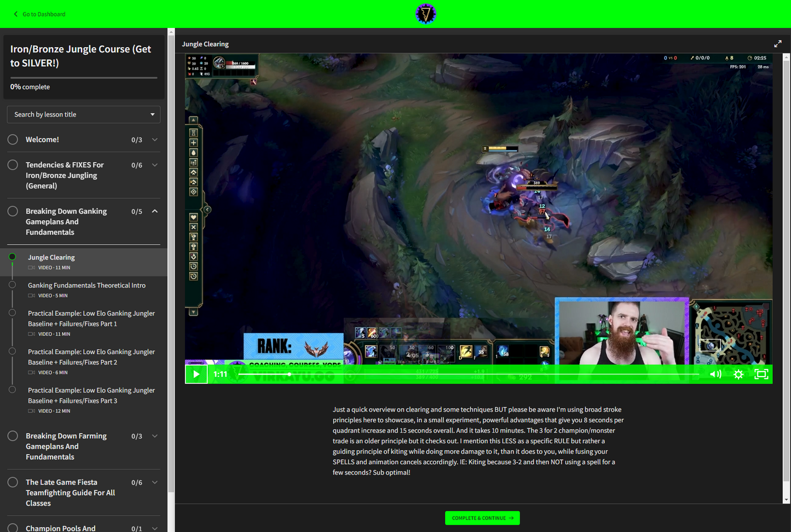The image size is (791, 532).
Task: Expand the Welcome! section chevron
Action: (x=155, y=140)
